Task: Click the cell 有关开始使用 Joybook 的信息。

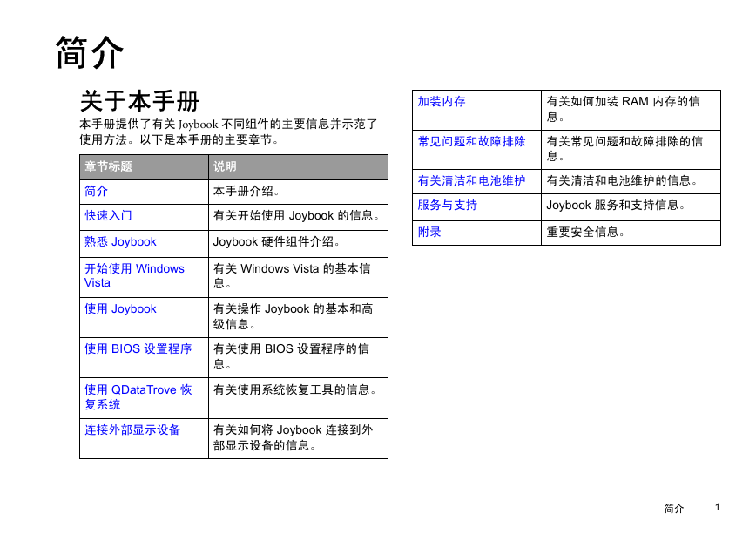Action: [x=298, y=217]
